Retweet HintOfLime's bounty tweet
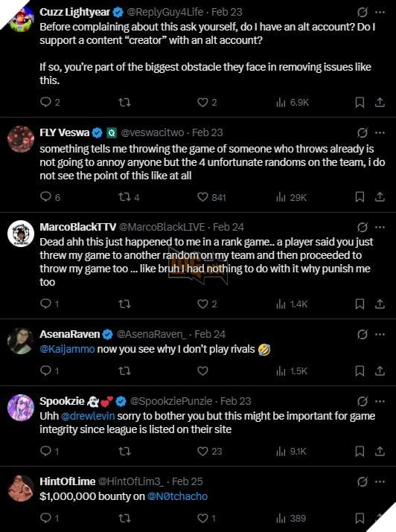The image size is (396, 532). (x=124, y=518)
